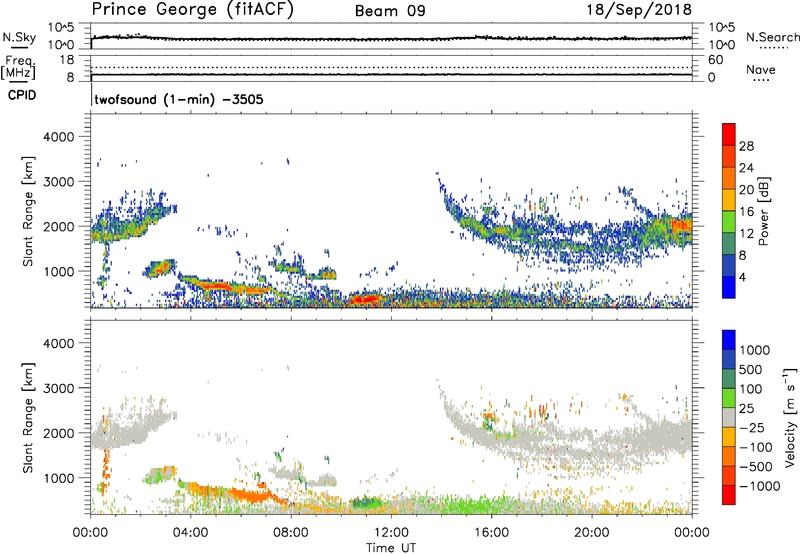
Task: Click the red power patch near 23:30 UT
Action: [680, 224]
